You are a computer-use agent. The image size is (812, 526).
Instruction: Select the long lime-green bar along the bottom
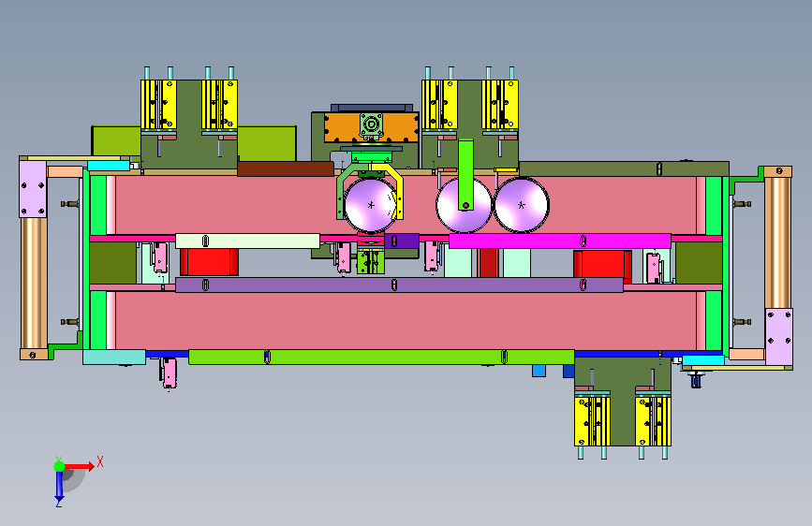click(381, 357)
